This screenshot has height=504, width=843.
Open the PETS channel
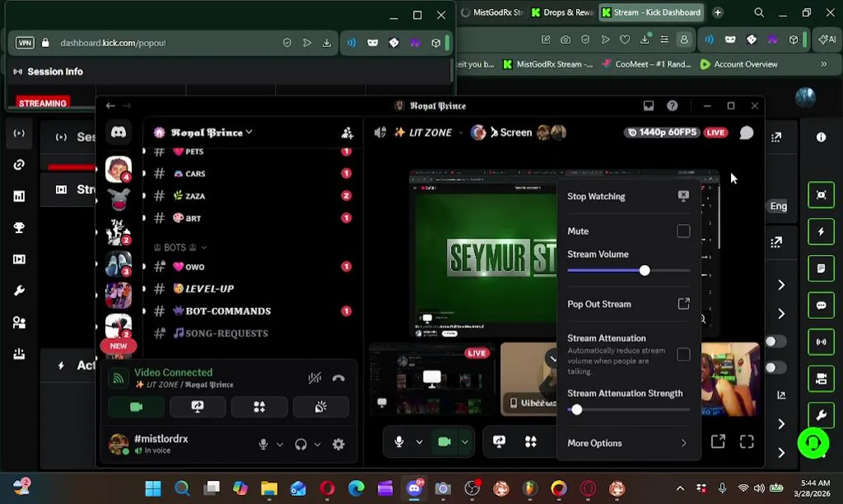252,151
